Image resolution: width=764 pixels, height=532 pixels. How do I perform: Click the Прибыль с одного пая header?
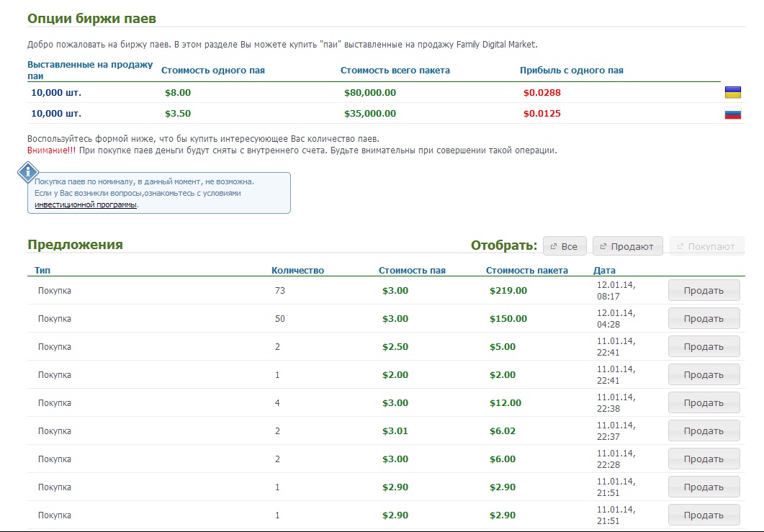point(572,70)
